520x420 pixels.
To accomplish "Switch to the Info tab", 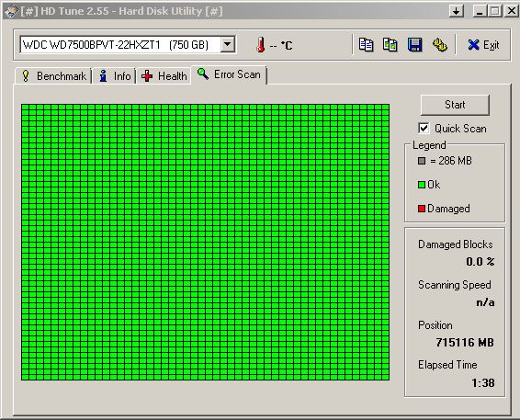I will 115,76.
